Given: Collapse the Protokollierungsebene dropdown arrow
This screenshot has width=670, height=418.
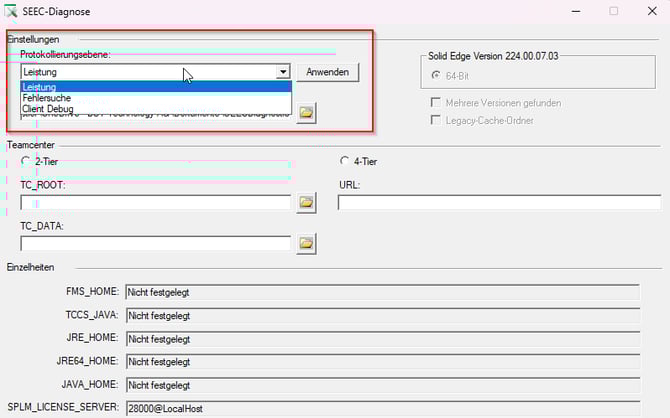Looking at the screenshot, I should [283, 72].
